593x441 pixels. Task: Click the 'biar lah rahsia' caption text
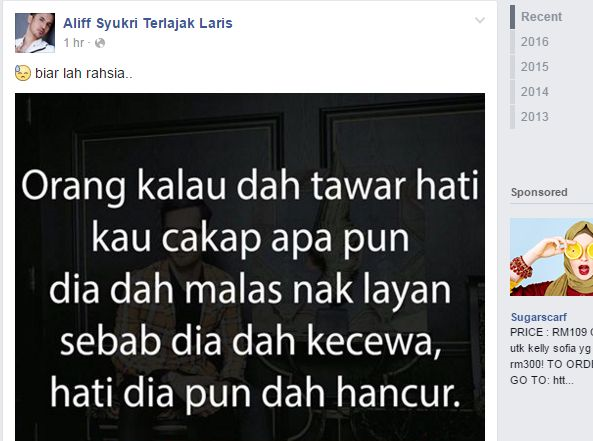pyautogui.click(x=84, y=73)
